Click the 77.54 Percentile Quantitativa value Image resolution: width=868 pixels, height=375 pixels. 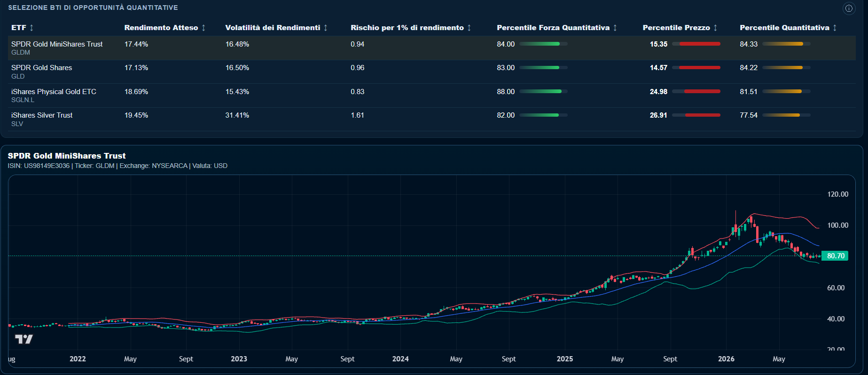click(x=749, y=115)
